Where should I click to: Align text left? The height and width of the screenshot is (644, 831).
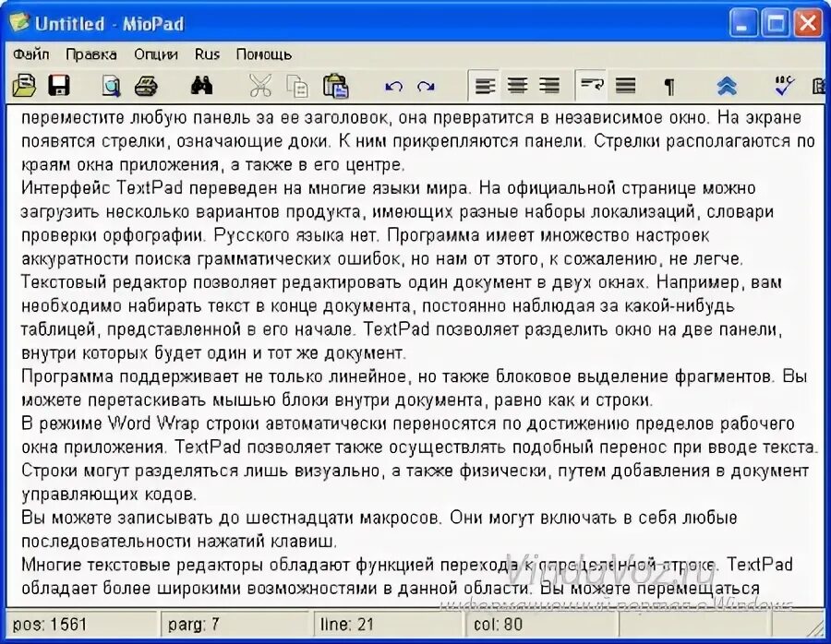[485, 85]
